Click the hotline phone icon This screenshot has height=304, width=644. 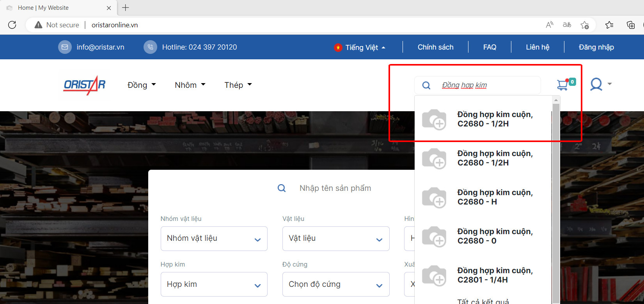point(150,47)
